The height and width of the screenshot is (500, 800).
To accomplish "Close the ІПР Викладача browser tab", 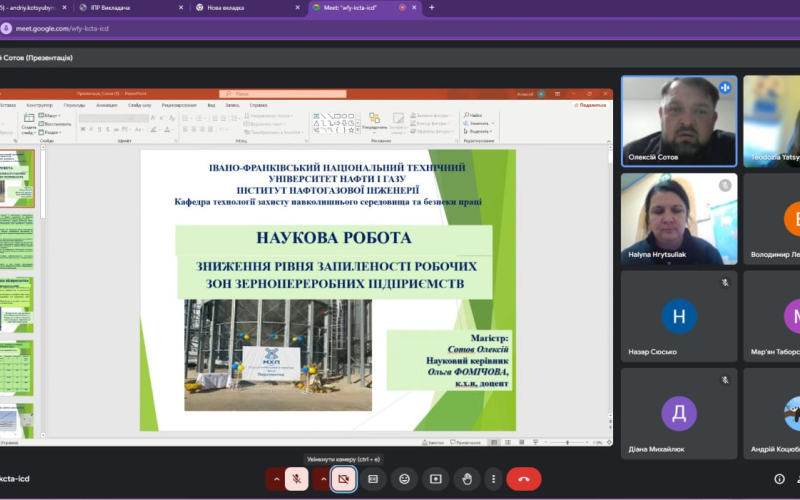I will 181,8.
